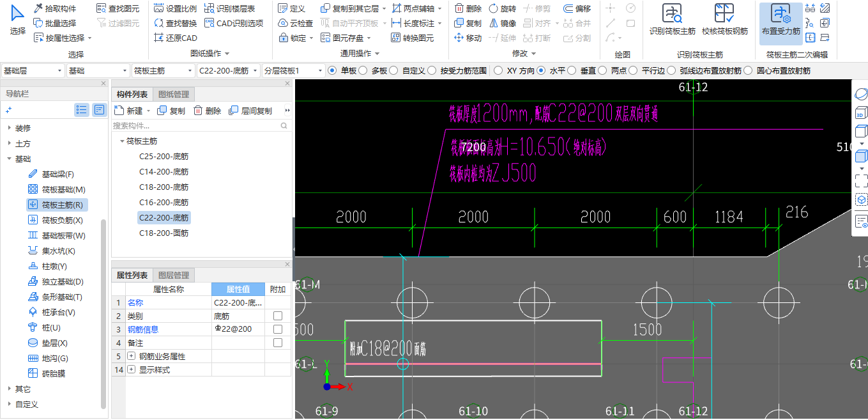Select 垂直 radio option
This screenshot has height=420, width=868.
[572, 71]
